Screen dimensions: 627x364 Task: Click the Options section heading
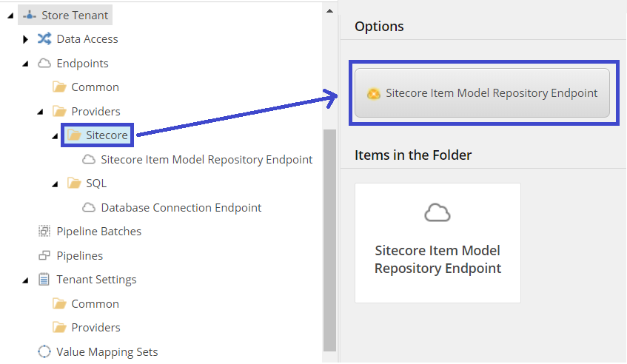(379, 27)
